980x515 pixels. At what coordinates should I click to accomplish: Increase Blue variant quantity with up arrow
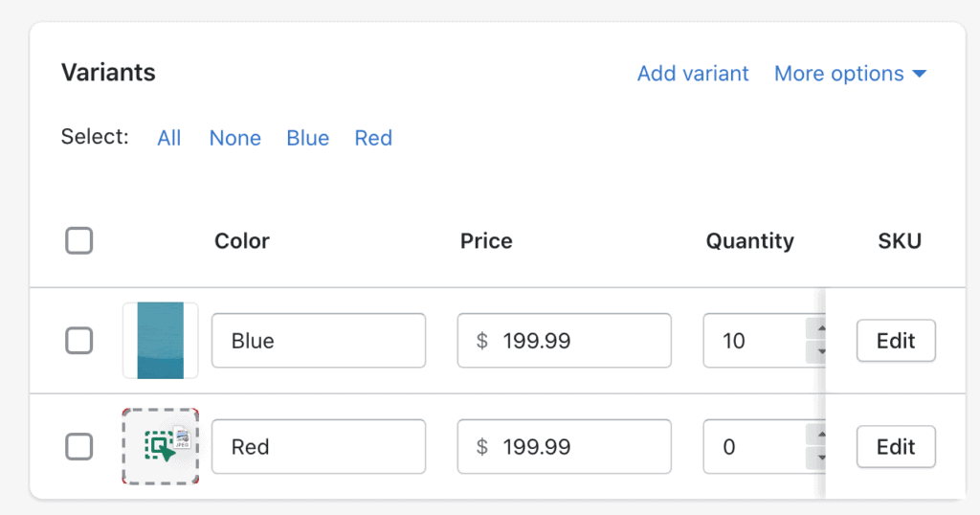pyautogui.click(x=818, y=328)
